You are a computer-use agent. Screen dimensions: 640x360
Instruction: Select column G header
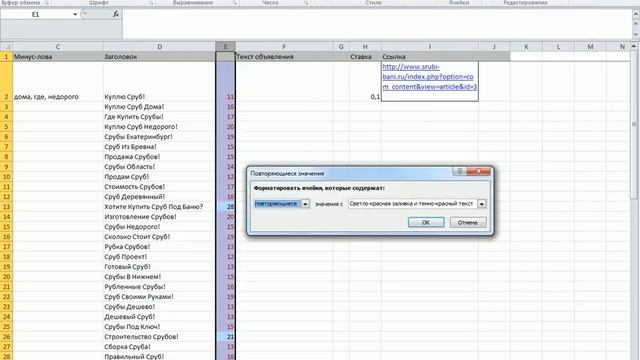point(341,47)
